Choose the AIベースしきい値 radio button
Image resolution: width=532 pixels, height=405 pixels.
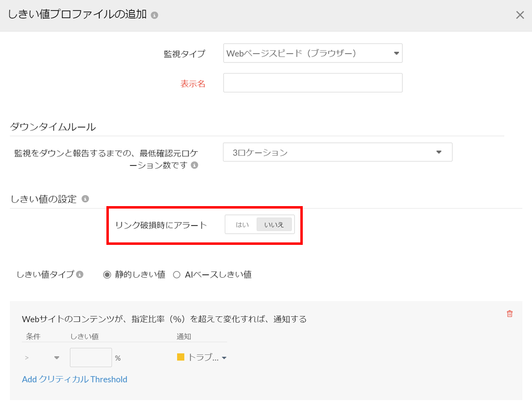pyautogui.click(x=177, y=274)
